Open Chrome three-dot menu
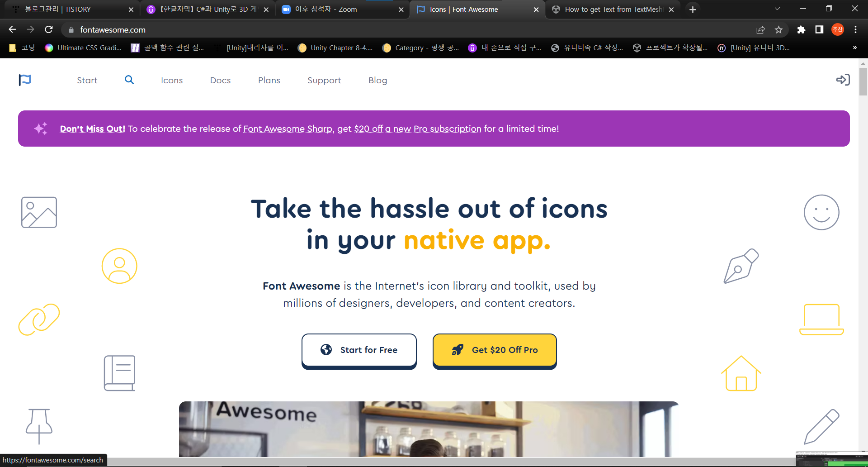The width and height of the screenshot is (868, 467). tap(855, 30)
